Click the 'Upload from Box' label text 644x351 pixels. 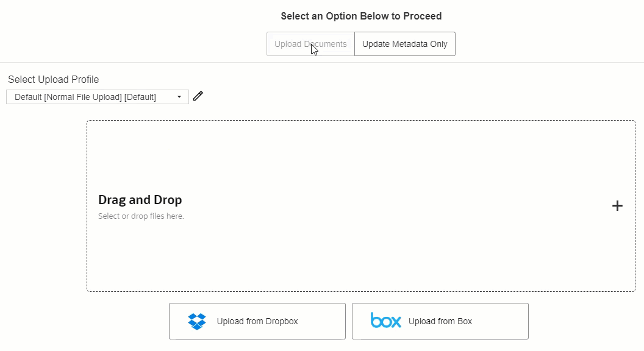(x=440, y=321)
